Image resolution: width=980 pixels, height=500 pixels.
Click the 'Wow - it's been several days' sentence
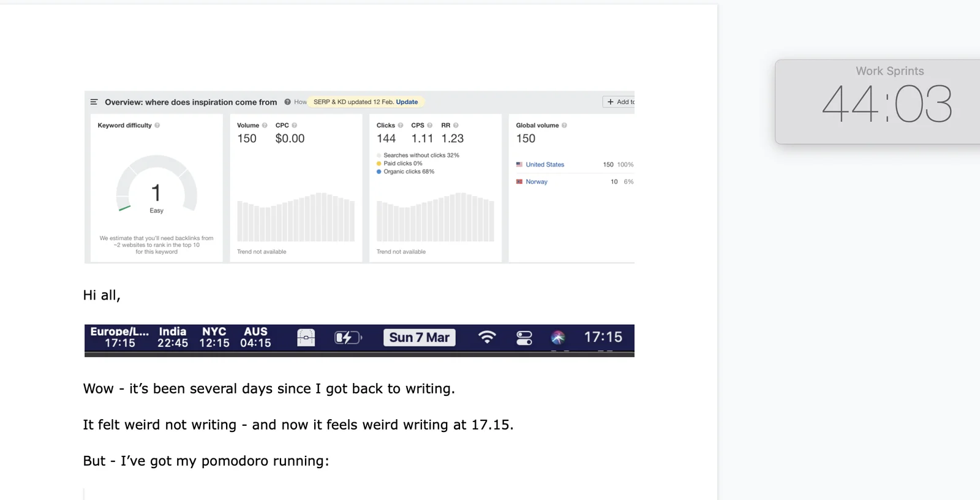(269, 388)
